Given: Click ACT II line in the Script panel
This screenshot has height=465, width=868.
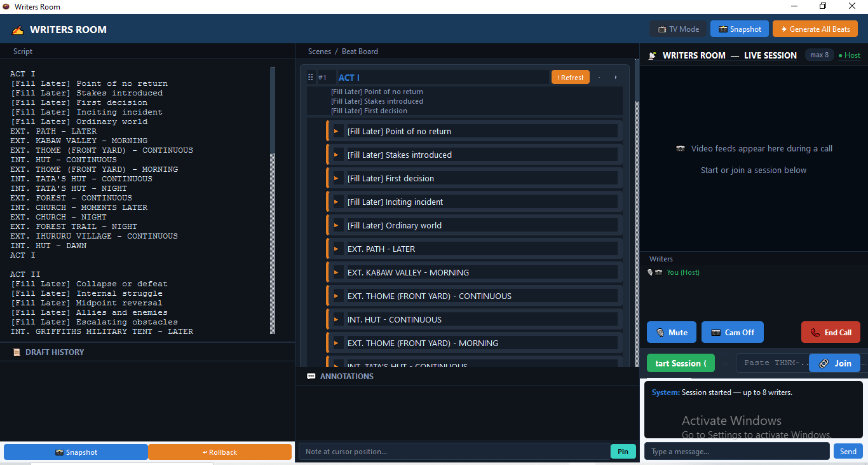Looking at the screenshot, I should 25,274.
